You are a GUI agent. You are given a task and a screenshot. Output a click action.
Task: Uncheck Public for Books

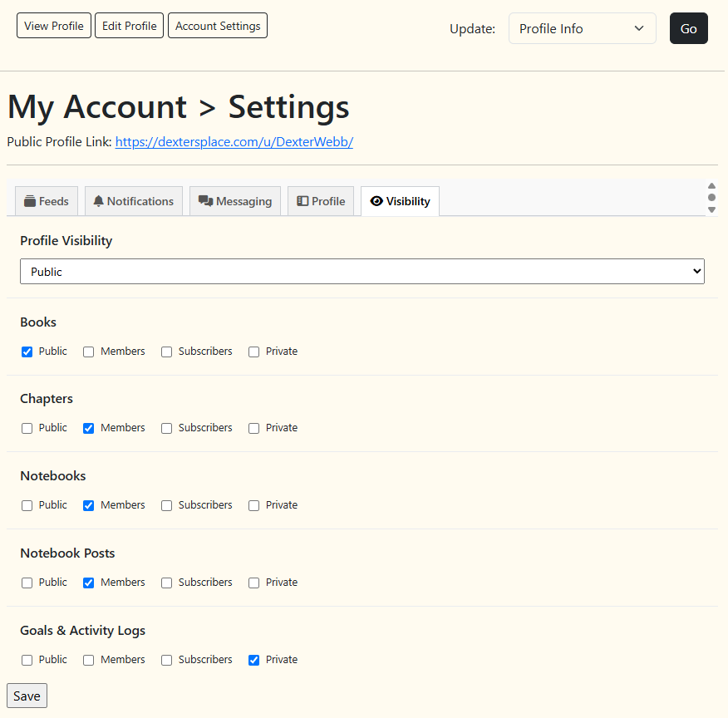(x=27, y=352)
